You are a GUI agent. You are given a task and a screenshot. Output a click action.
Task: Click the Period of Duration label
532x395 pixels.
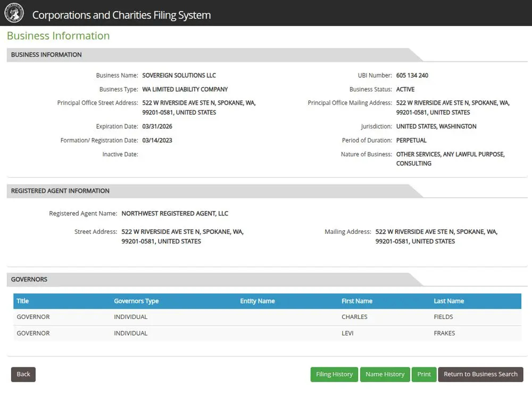pos(367,140)
